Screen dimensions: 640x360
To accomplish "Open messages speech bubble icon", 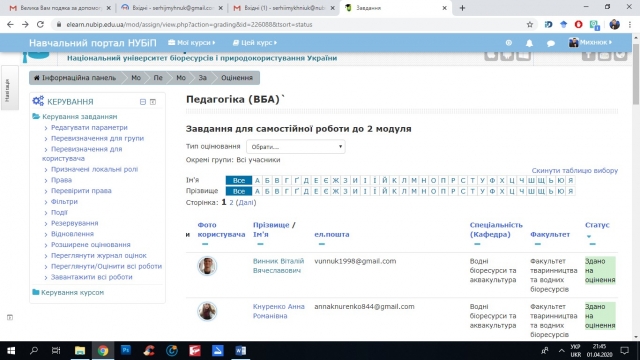I will [551, 43].
